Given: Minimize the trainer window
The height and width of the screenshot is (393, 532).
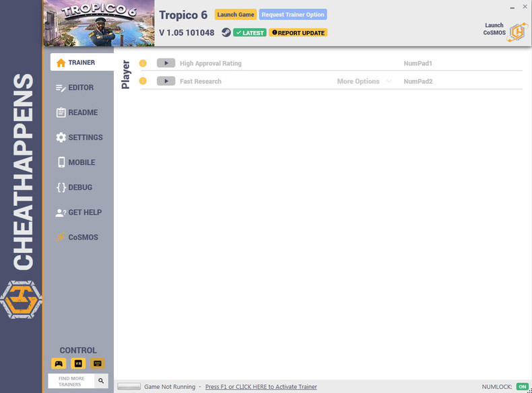Looking at the screenshot, I should coord(512,7).
